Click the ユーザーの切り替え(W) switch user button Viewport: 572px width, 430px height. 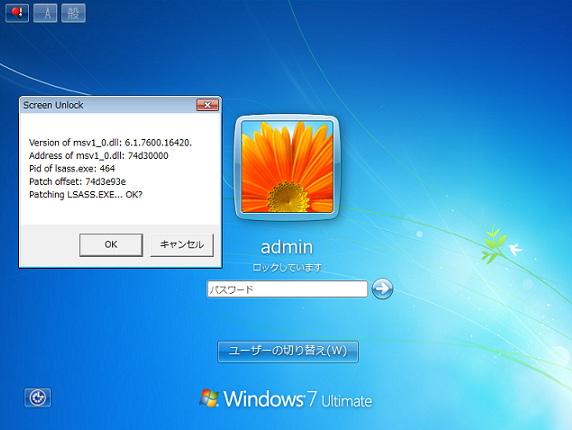click(x=288, y=351)
